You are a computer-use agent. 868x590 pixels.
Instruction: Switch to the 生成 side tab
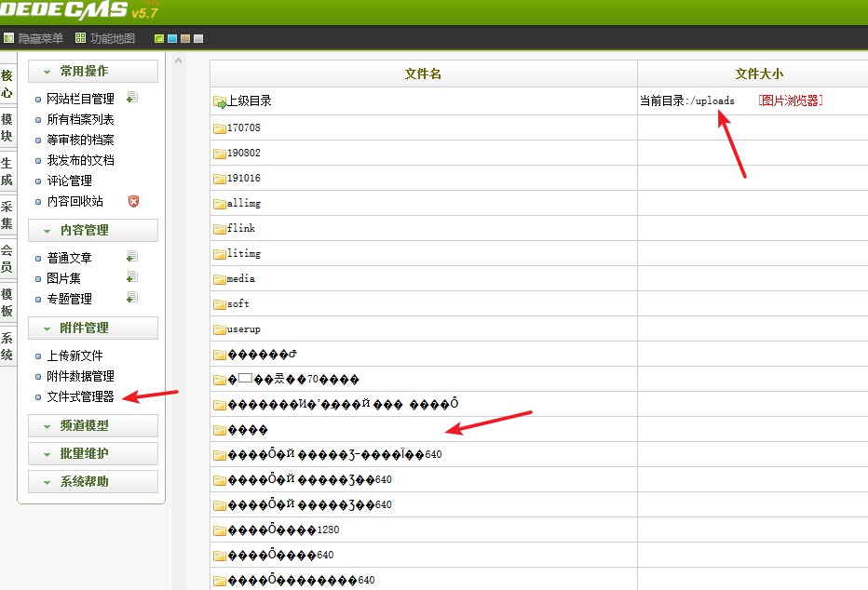coord(7,171)
